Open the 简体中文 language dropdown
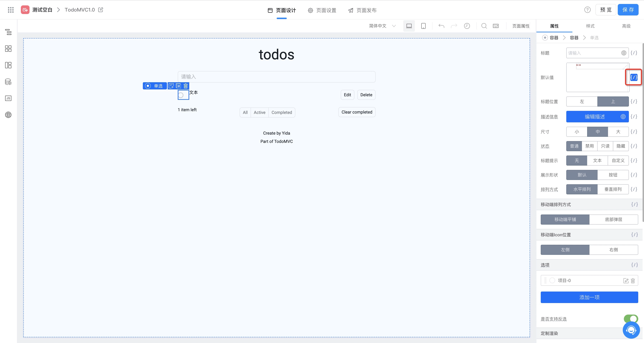Screen dimensions: 644x343 (382, 26)
